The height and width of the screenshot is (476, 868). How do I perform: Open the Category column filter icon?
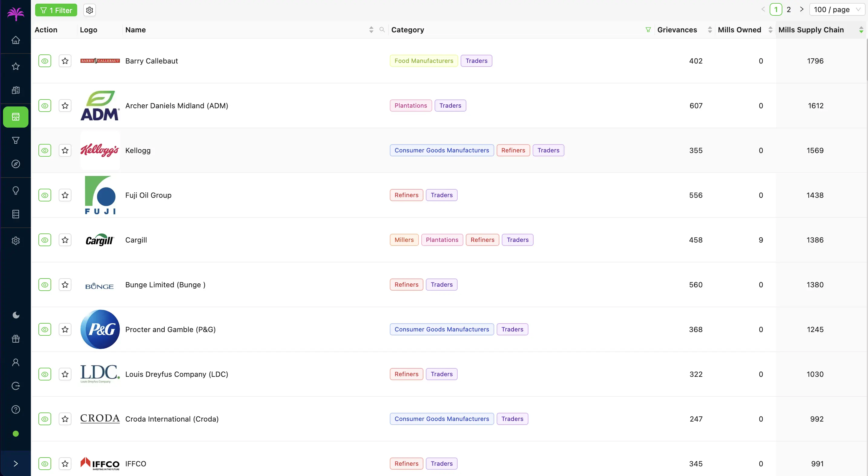tap(648, 30)
